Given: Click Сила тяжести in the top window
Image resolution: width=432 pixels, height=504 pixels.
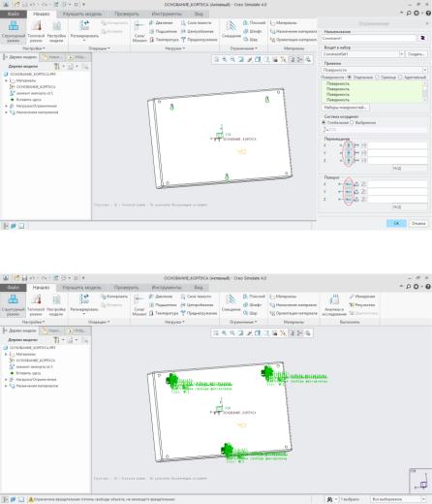Looking at the screenshot, I should click(x=196, y=23).
